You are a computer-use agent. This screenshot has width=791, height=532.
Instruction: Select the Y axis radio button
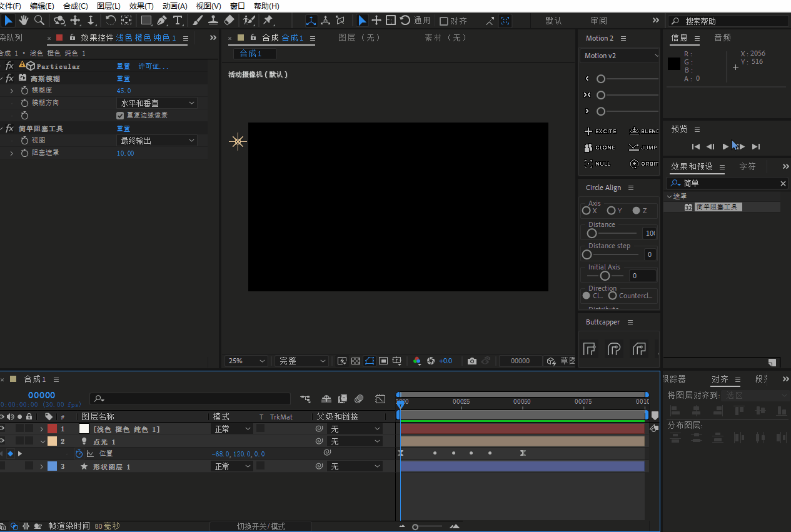[x=611, y=211]
